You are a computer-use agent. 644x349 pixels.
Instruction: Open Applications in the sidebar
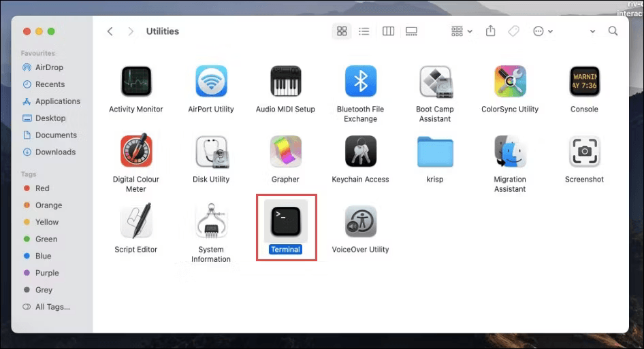(x=51, y=101)
